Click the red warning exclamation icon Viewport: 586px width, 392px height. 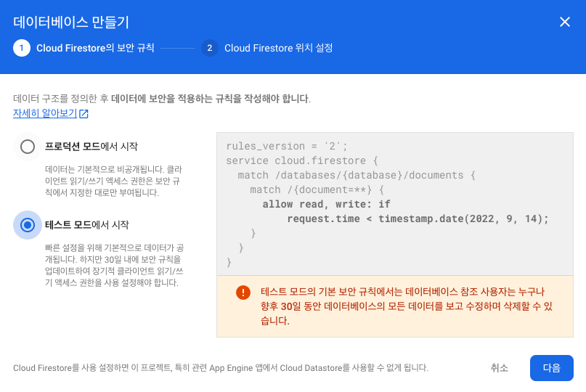(x=243, y=293)
